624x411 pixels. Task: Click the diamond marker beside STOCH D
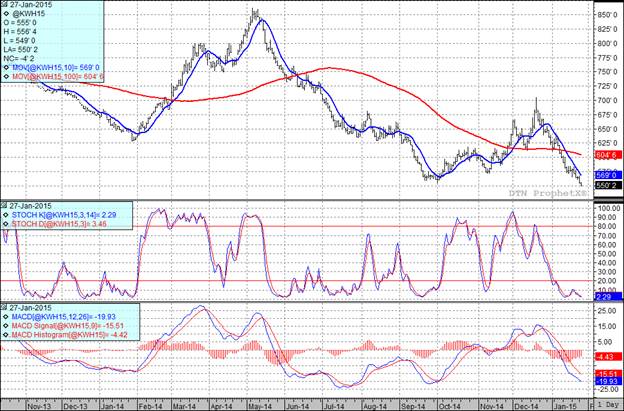6,224
